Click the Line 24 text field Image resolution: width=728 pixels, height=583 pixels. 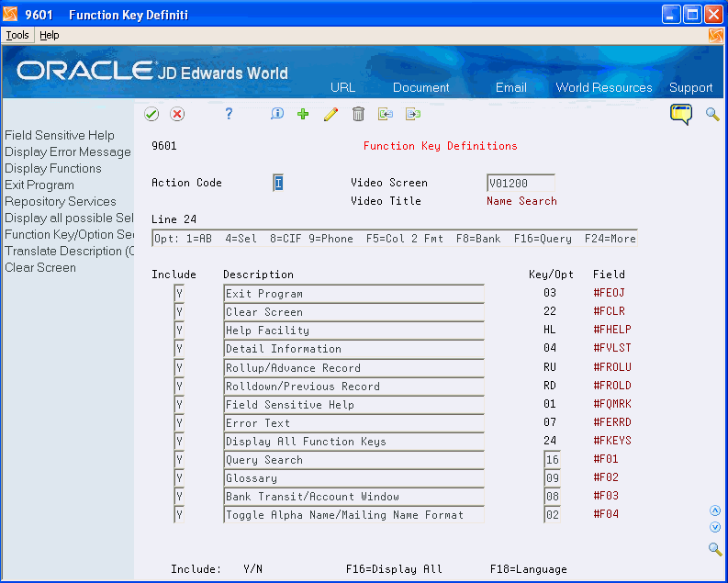point(394,238)
